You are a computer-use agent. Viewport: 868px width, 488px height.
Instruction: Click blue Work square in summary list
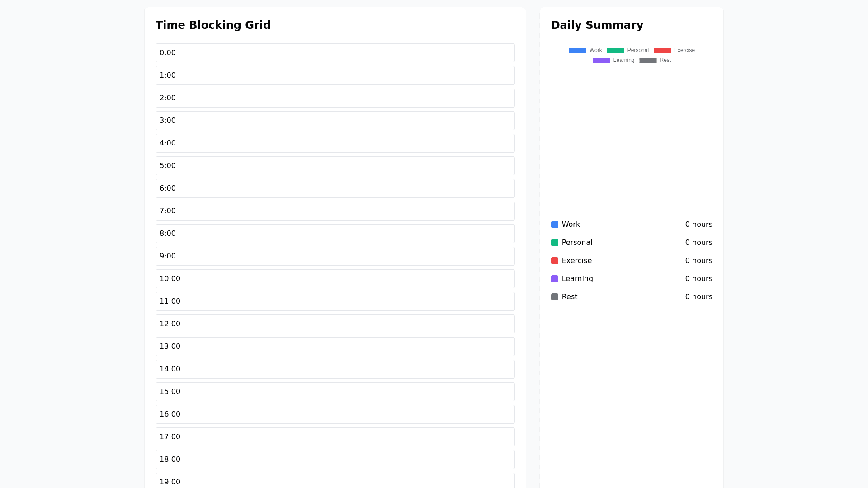pos(555,225)
